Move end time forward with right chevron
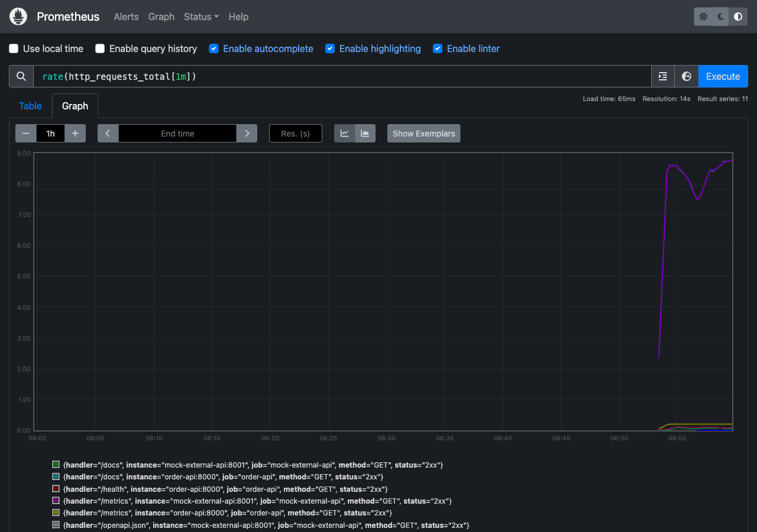 pyautogui.click(x=247, y=134)
